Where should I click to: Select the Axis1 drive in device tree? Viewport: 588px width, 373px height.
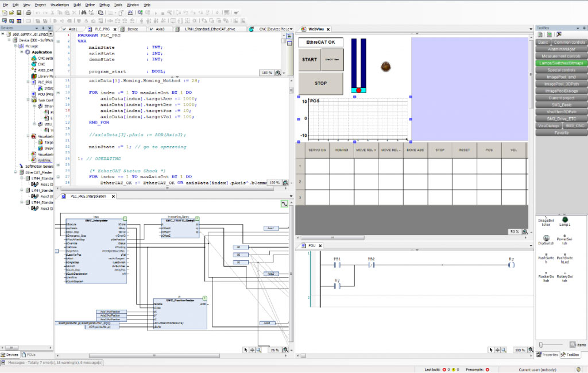click(41, 184)
